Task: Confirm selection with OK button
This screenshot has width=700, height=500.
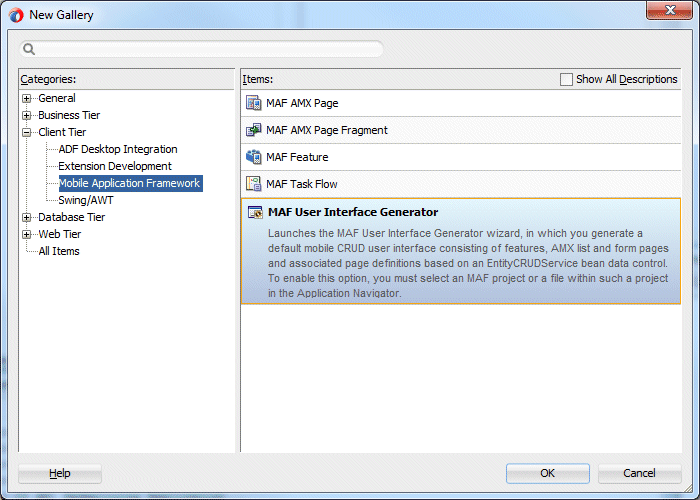Action: click(x=547, y=473)
